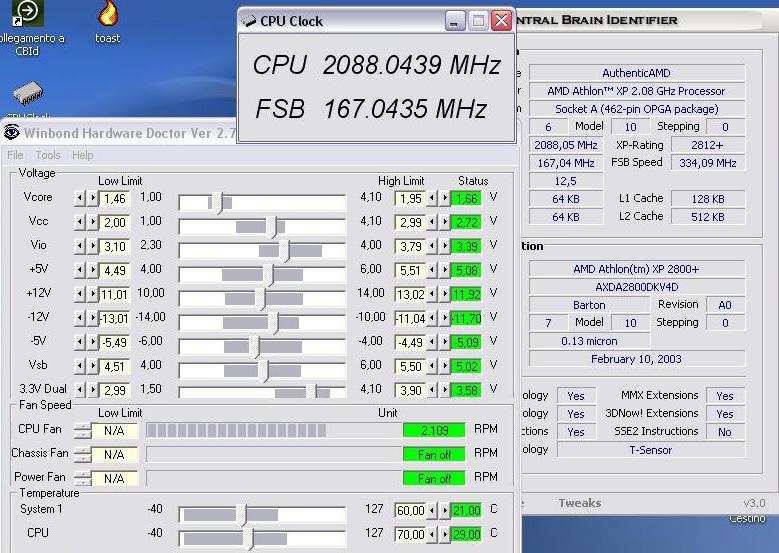The height and width of the screenshot is (553, 779).
Task: Click the 'February 10, 2003' date field
Action: pyautogui.click(x=636, y=359)
